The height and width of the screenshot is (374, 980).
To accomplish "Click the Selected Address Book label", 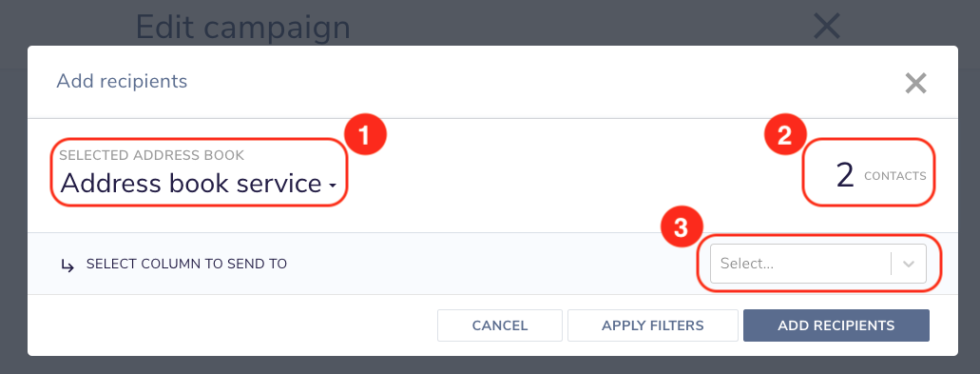I will [152, 156].
